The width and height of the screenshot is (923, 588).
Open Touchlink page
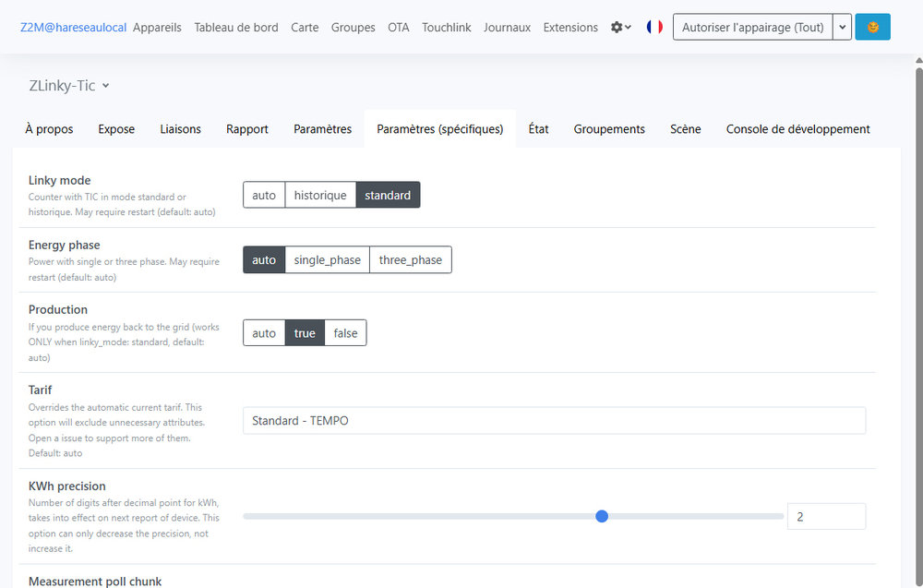(446, 27)
